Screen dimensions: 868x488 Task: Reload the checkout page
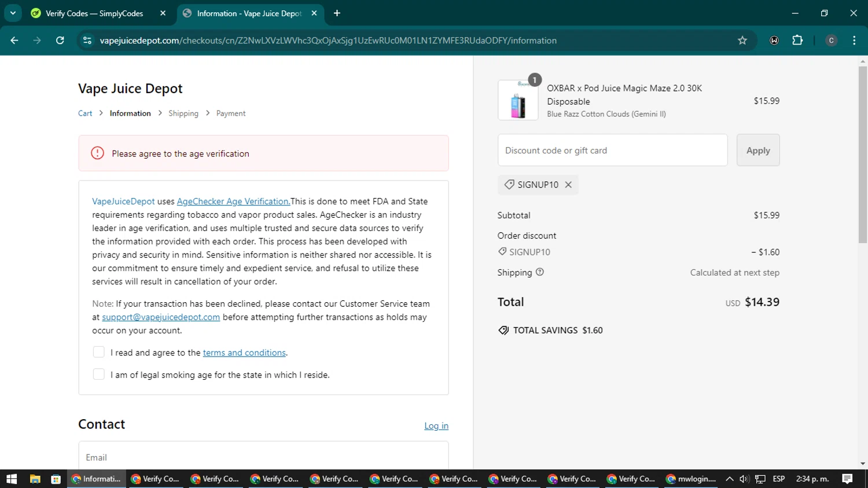[60, 41]
